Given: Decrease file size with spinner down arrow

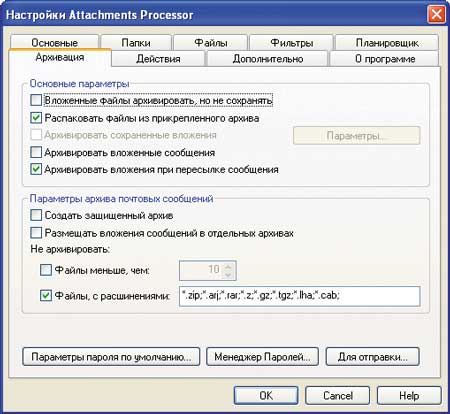Looking at the screenshot, I should point(228,275).
